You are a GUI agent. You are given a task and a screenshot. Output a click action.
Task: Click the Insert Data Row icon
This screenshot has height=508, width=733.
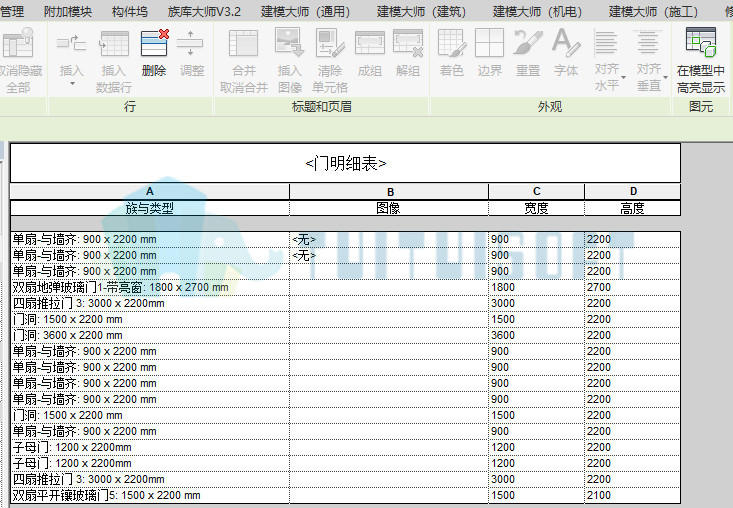pyautogui.click(x=114, y=44)
